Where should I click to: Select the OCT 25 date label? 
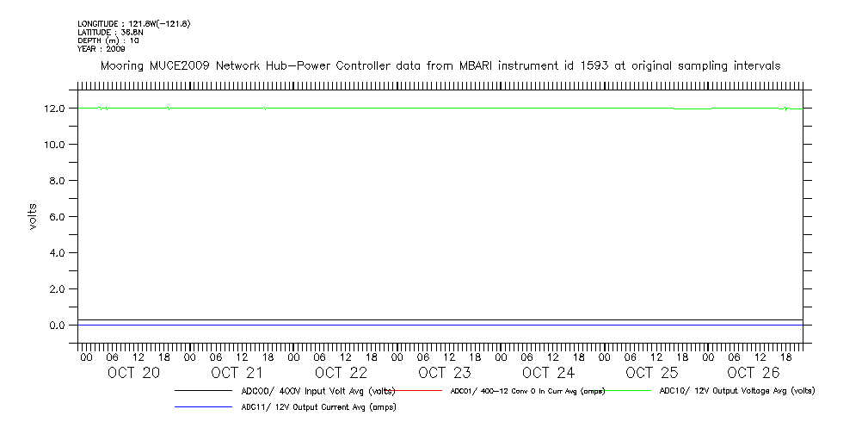pyautogui.click(x=651, y=373)
